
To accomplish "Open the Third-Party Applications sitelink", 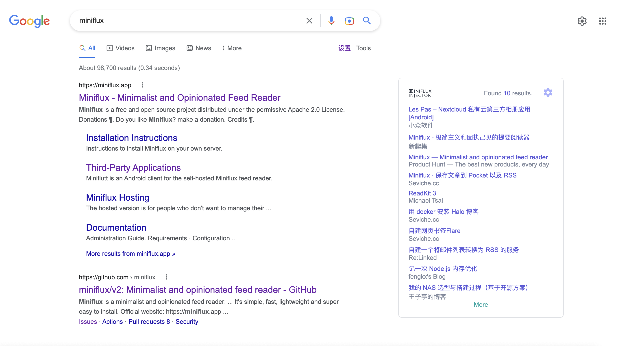I will click(x=133, y=168).
